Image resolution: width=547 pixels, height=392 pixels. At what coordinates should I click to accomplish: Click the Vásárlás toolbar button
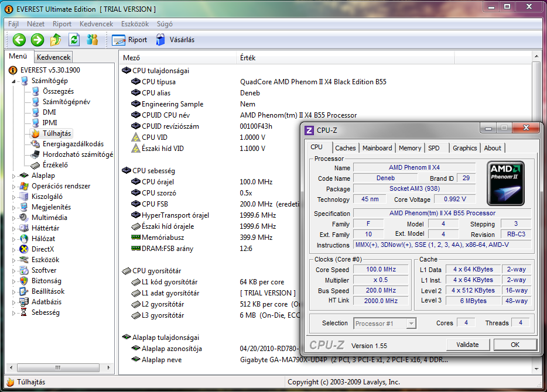coord(175,40)
